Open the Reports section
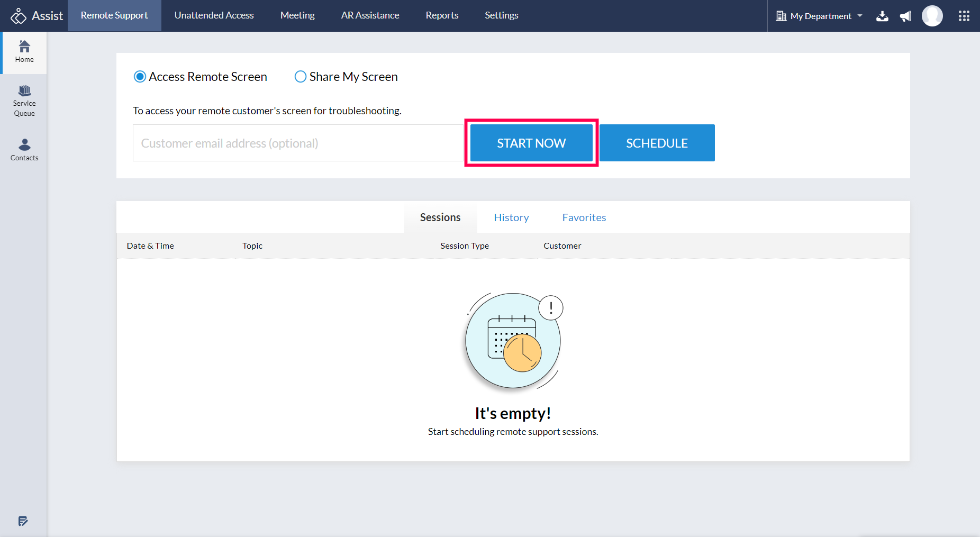Image resolution: width=980 pixels, height=537 pixels. point(442,15)
